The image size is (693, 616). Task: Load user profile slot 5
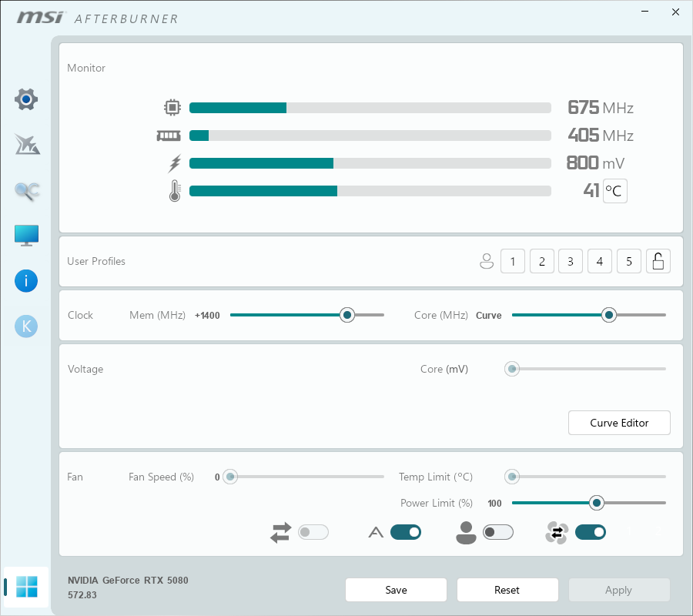[x=629, y=262]
